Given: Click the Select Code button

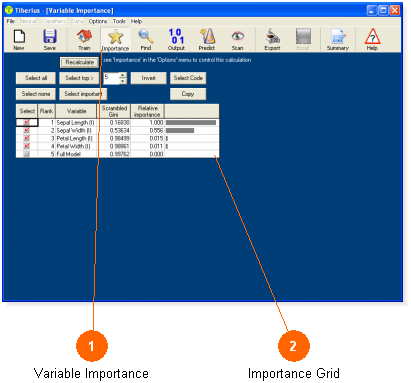Looking at the screenshot, I should tap(188, 78).
